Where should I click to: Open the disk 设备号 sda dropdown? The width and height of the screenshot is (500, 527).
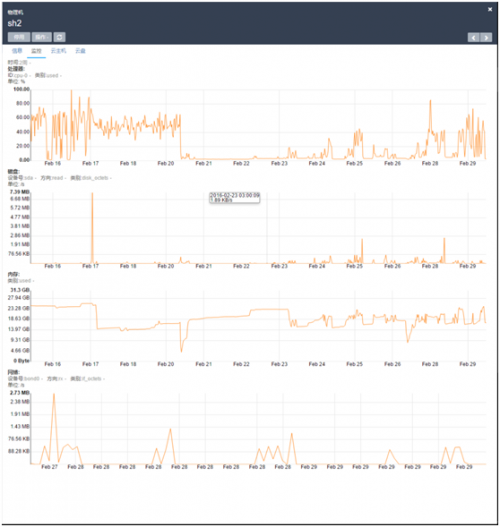point(22,178)
